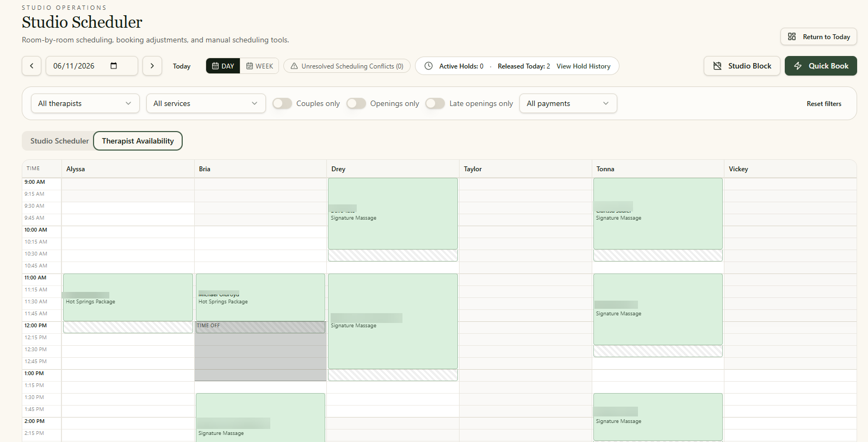Click the 12:00 PM time label
The image size is (868, 442).
click(x=35, y=326)
